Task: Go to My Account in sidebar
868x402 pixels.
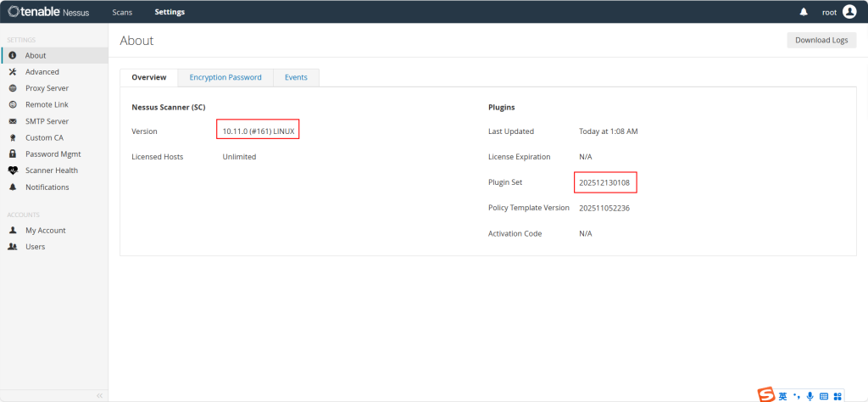Action: tap(45, 231)
